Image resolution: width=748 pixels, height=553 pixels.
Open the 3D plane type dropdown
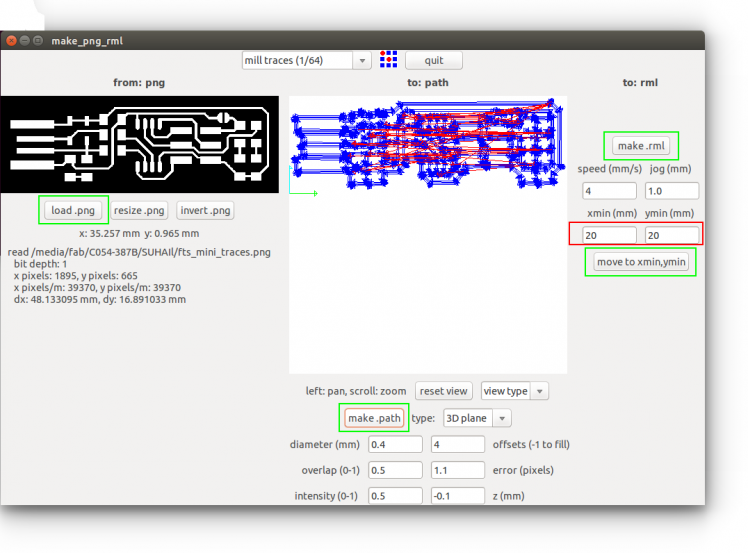pyautogui.click(x=477, y=418)
